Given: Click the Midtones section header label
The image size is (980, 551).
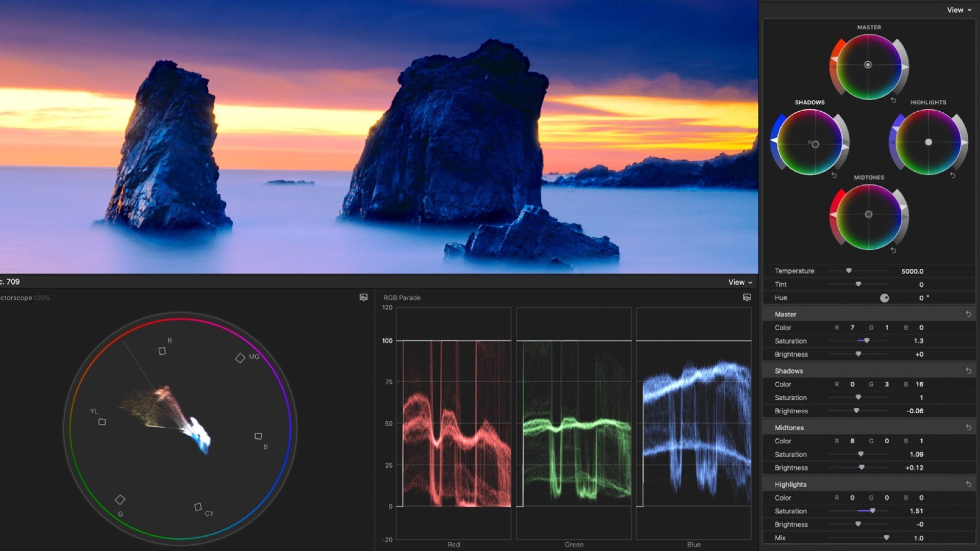Looking at the screenshot, I should tap(789, 428).
